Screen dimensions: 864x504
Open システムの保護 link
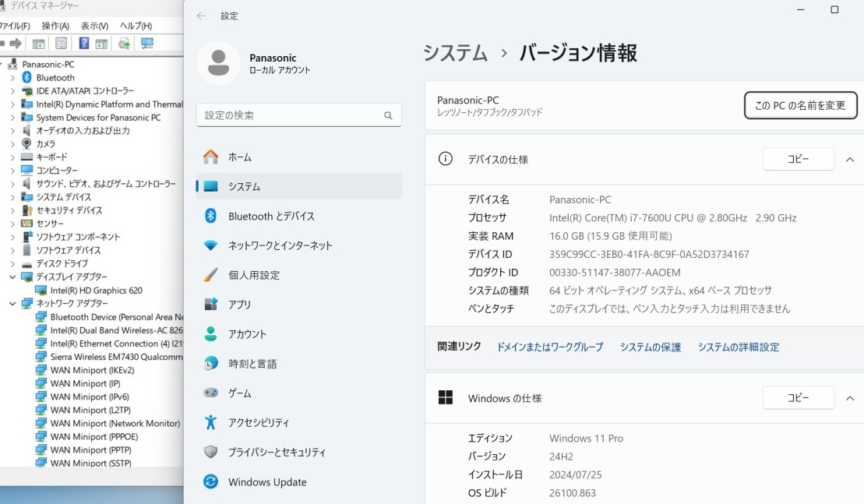click(651, 347)
